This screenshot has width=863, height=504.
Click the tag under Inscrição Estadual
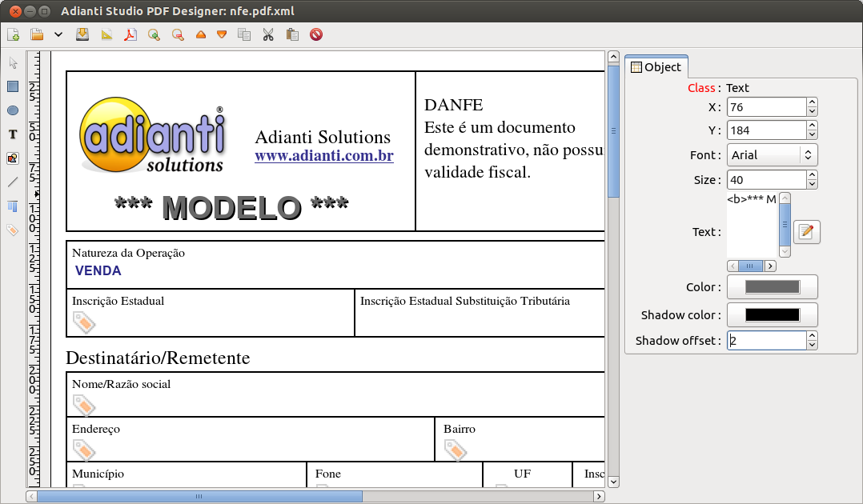[83, 322]
